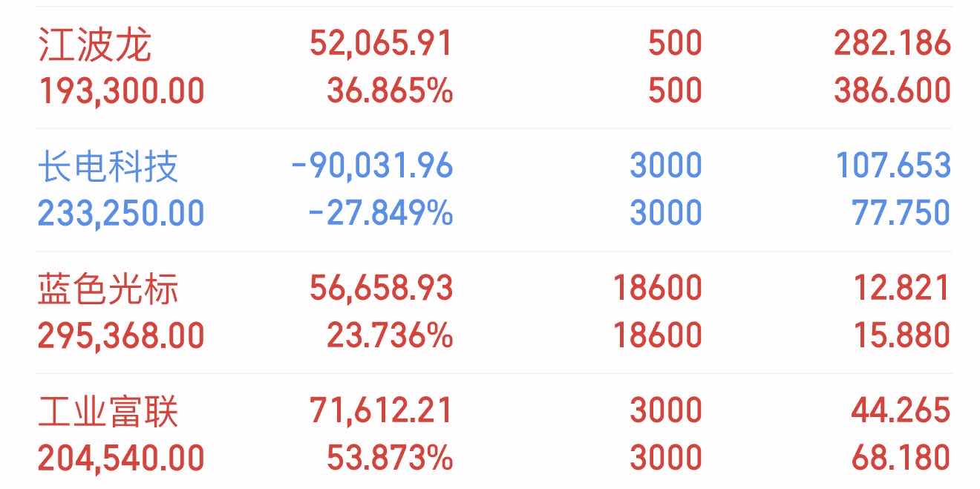Select 工业富联 cost price 44.265
Screen dimensions: 980x489
[x=901, y=410]
